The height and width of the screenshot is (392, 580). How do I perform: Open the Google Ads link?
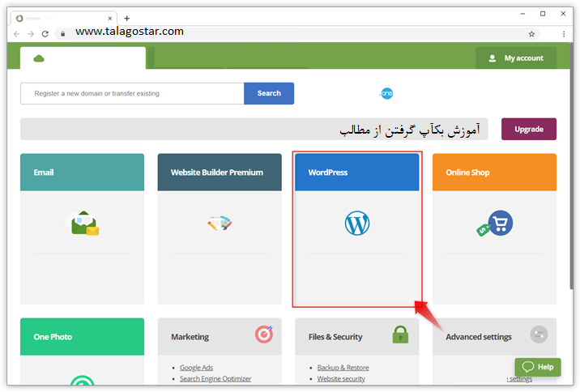pos(196,368)
